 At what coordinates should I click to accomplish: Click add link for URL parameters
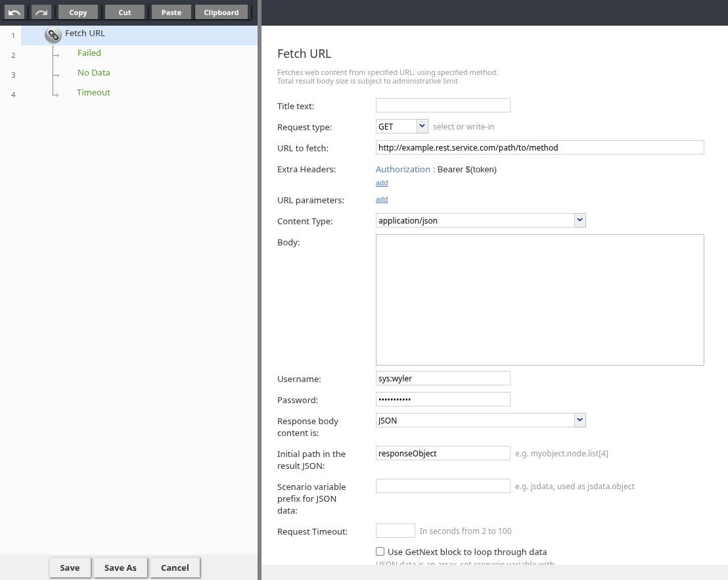382,199
